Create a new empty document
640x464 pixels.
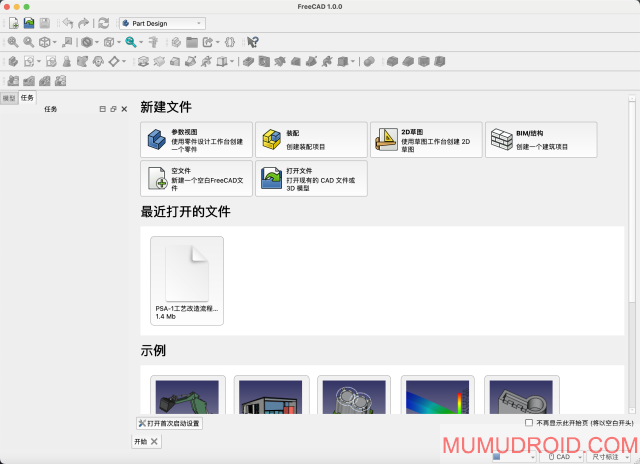pyautogui.click(x=13, y=23)
